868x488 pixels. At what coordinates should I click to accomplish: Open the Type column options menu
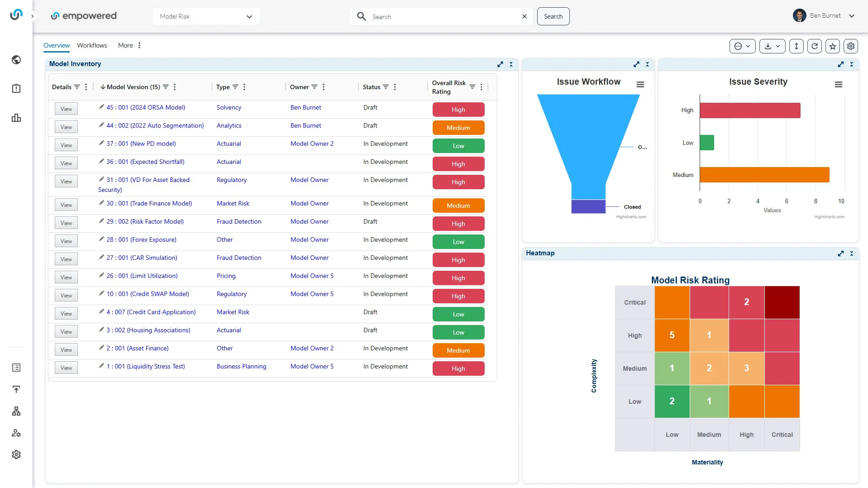[x=244, y=87]
